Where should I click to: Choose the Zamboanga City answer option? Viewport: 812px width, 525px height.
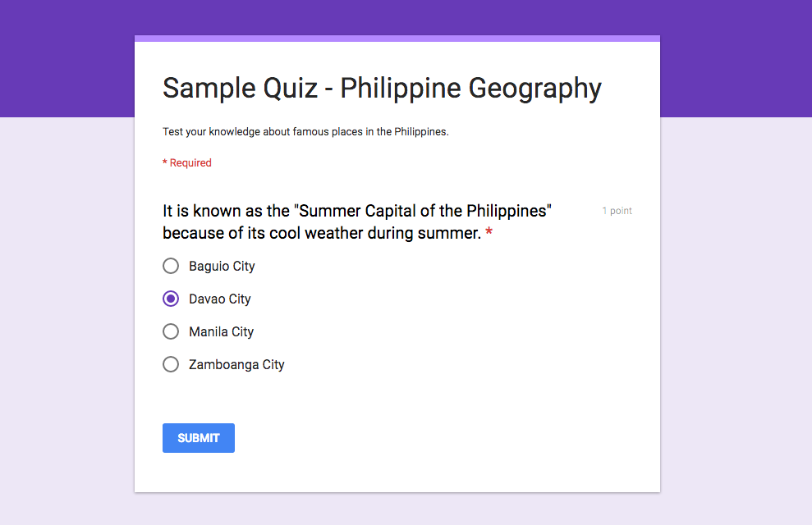tap(170, 364)
